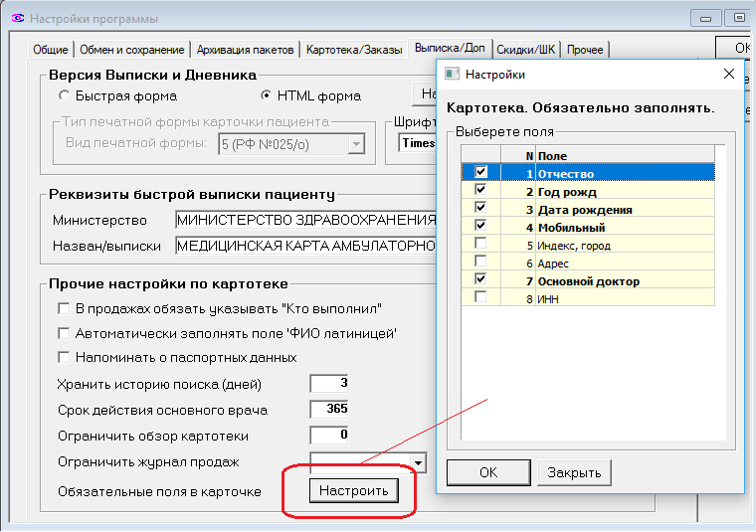Open the Общие tab
This screenshot has height=532, width=756.
(50, 50)
